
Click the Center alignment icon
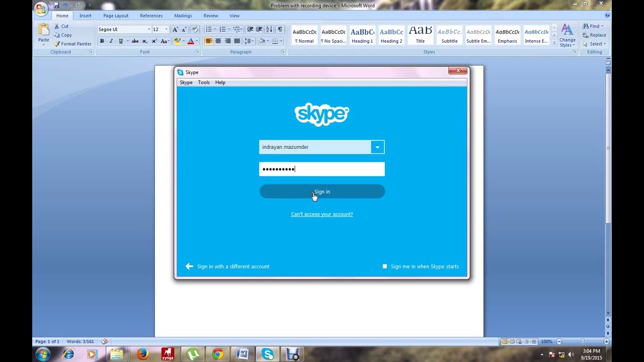point(218,41)
